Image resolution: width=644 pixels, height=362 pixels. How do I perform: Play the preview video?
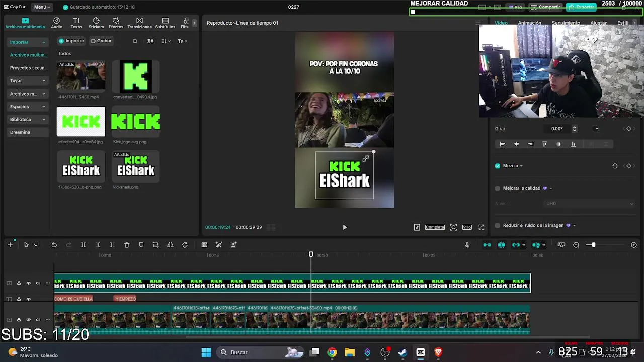345,227
